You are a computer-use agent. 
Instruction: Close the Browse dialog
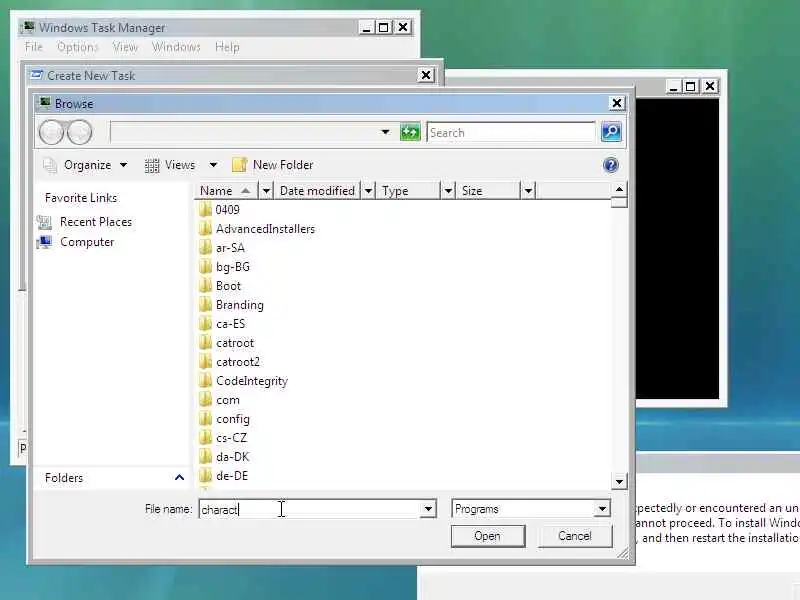tap(616, 103)
